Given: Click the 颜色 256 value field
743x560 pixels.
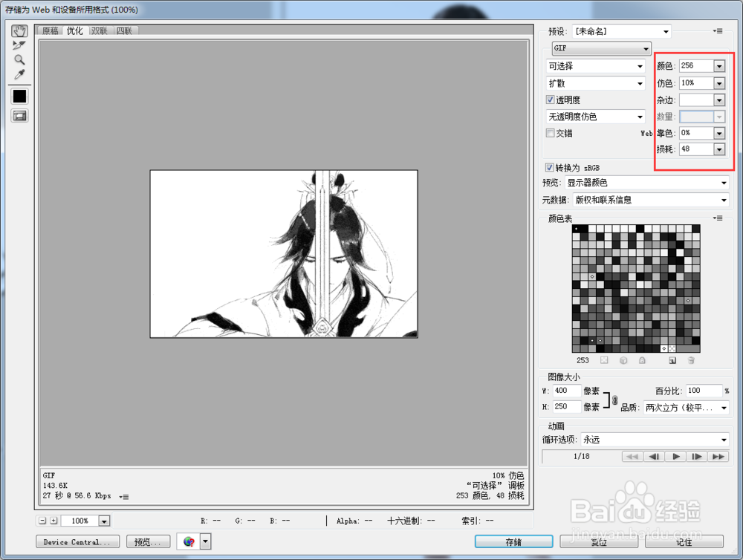Looking at the screenshot, I should point(697,66).
